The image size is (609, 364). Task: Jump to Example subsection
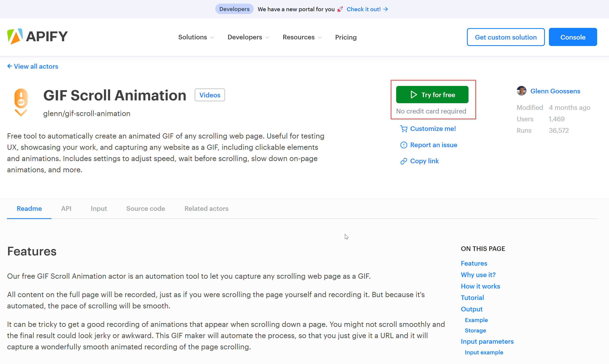pyautogui.click(x=476, y=320)
